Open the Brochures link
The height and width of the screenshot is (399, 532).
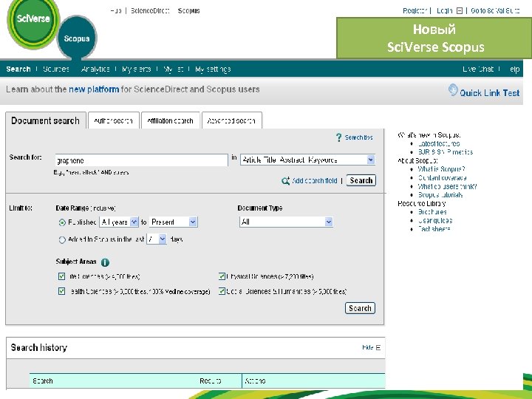point(432,212)
